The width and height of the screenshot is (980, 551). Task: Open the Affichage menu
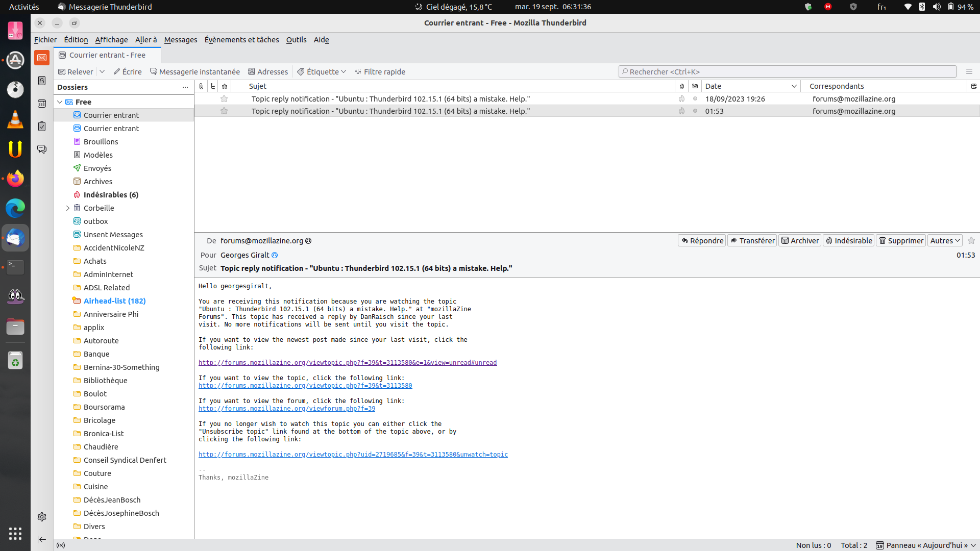click(x=111, y=40)
